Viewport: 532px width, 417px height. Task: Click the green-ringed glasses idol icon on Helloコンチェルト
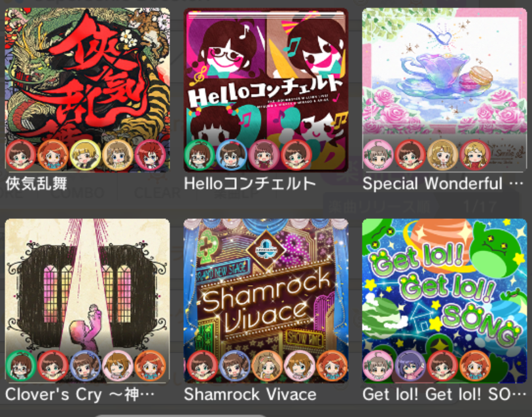(199, 155)
